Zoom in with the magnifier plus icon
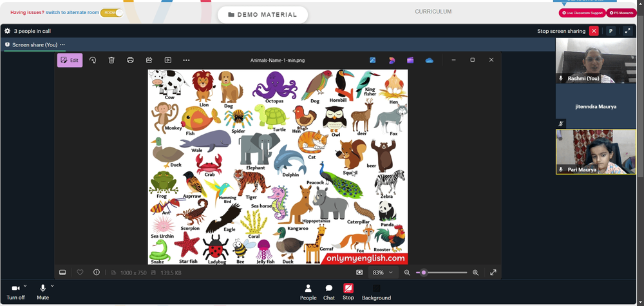644x306 pixels. click(x=476, y=273)
